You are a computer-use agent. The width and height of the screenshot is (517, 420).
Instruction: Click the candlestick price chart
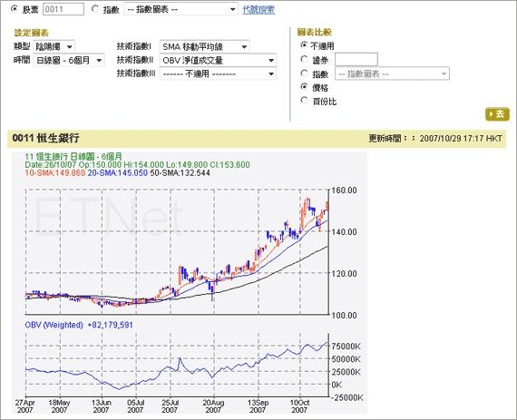coord(177,252)
